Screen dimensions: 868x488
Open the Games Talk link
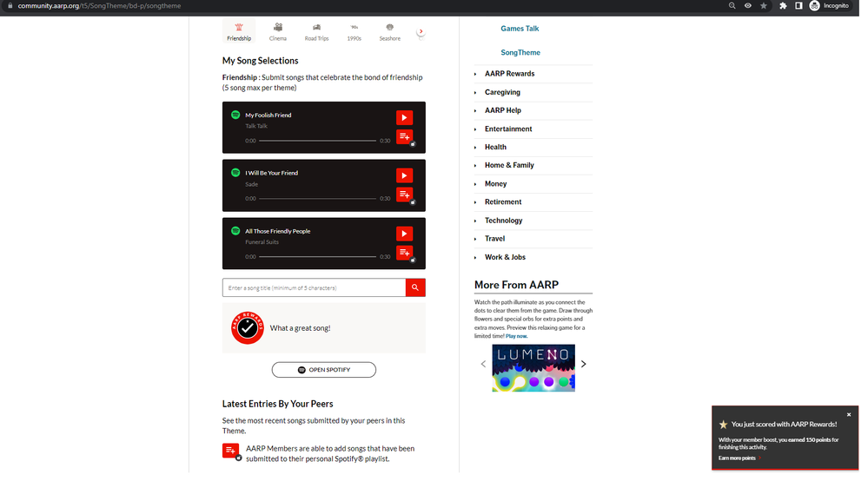click(x=520, y=29)
